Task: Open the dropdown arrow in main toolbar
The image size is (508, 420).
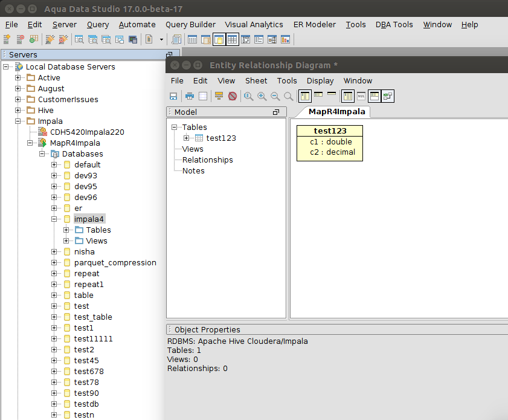Action: coord(161,39)
